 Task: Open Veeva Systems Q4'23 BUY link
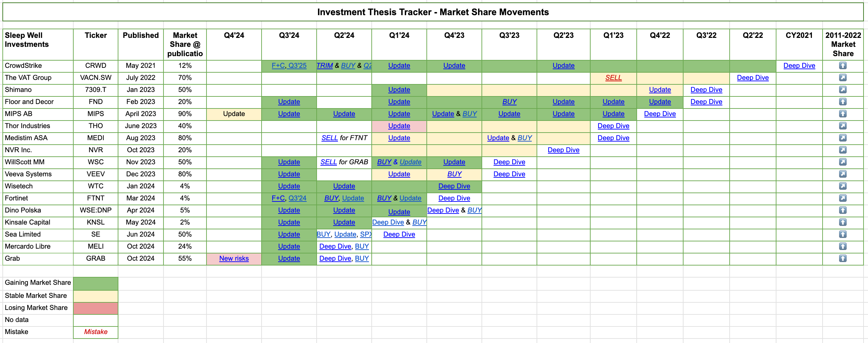pos(454,174)
